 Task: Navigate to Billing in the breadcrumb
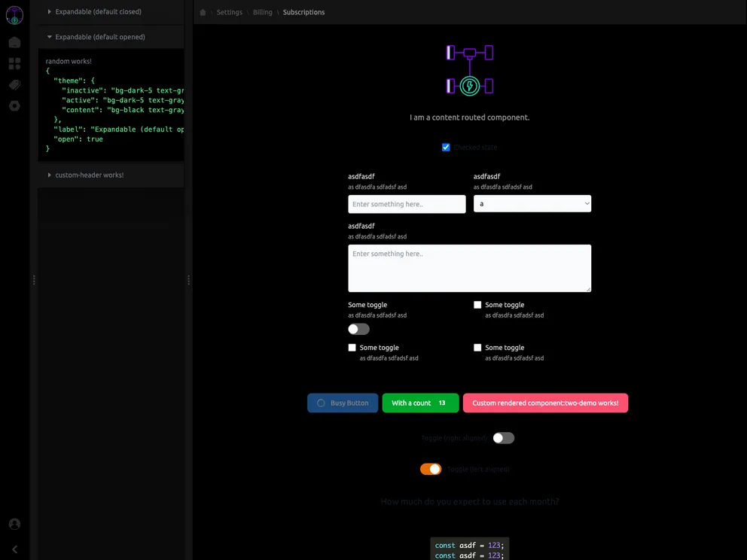click(x=263, y=13)
